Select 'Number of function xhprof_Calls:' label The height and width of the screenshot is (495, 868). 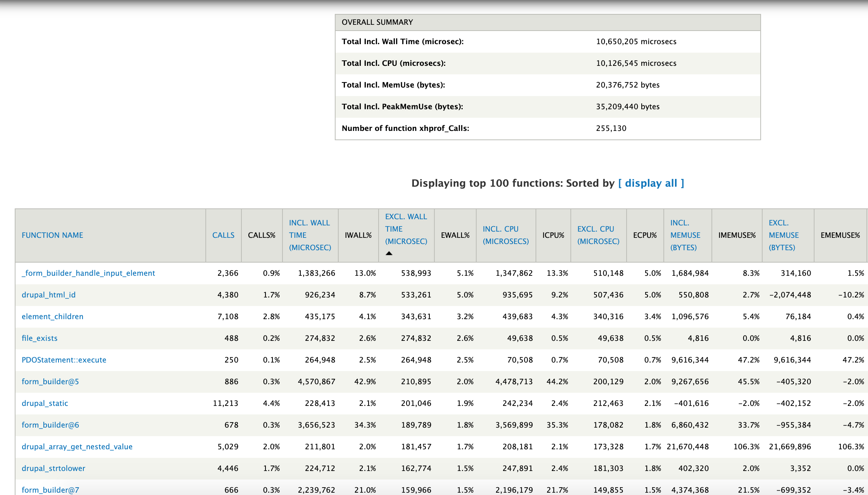pos(405,128)
